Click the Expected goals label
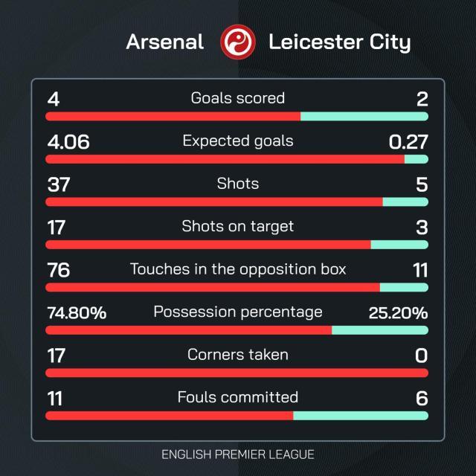The image size is (476, 476). (238, 141)
